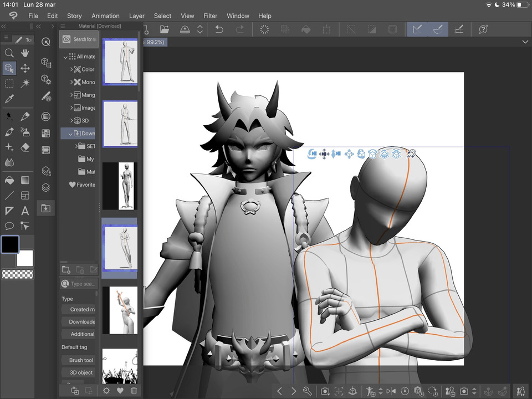The width and height of the screenshot is (532, 399).
Task: Toggle Favorite heart at material panel bottom
Action: point(120,391)
